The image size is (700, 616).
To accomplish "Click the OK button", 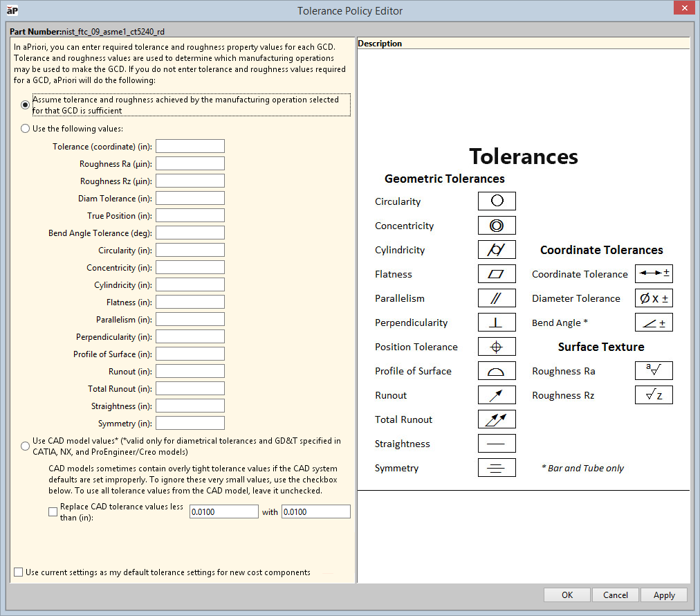I will pos(567,595).
